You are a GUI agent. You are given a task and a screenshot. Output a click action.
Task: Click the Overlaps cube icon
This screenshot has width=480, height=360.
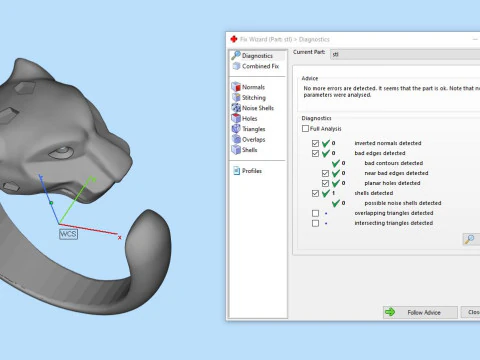[236, 139]
